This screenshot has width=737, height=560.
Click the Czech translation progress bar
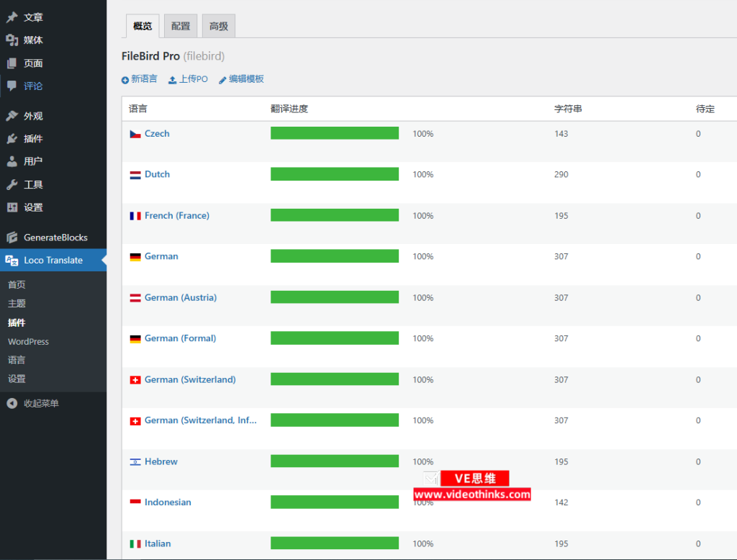point(335,133)
